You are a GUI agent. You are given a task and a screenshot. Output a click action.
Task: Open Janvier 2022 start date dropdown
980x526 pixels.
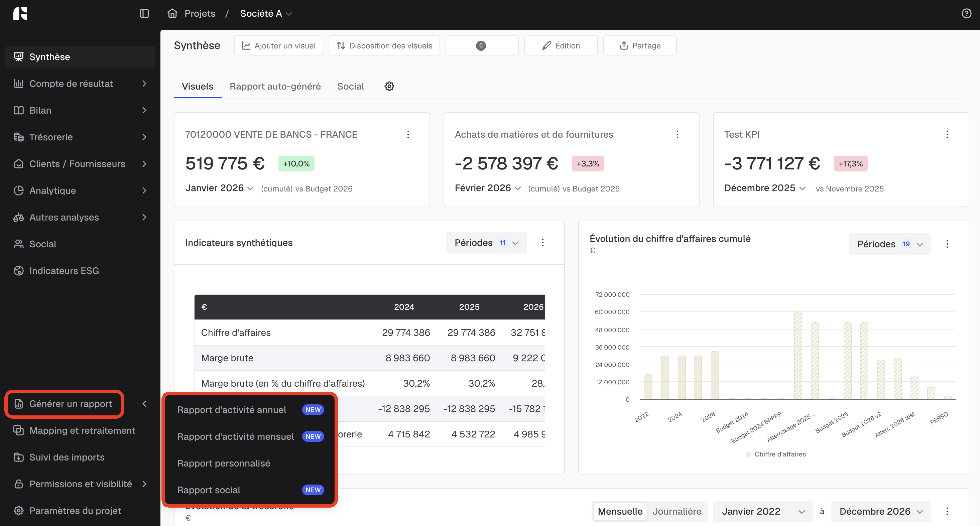pos(763,511)
